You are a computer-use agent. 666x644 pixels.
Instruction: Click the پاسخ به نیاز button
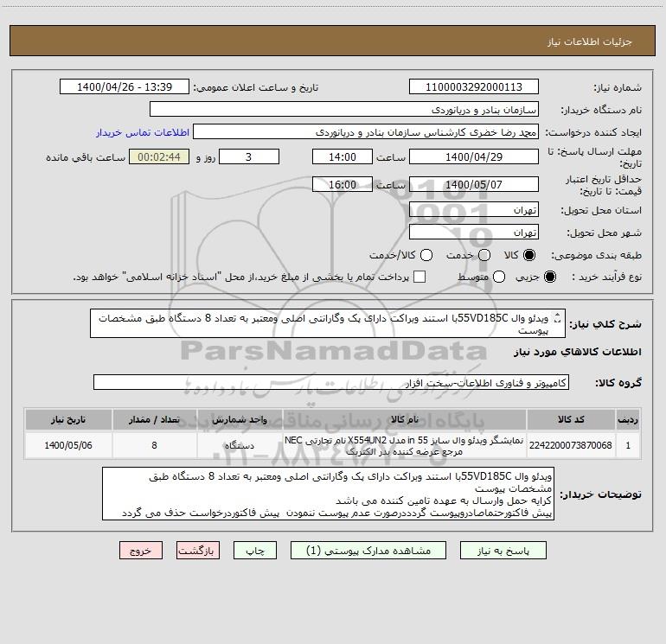503,551
